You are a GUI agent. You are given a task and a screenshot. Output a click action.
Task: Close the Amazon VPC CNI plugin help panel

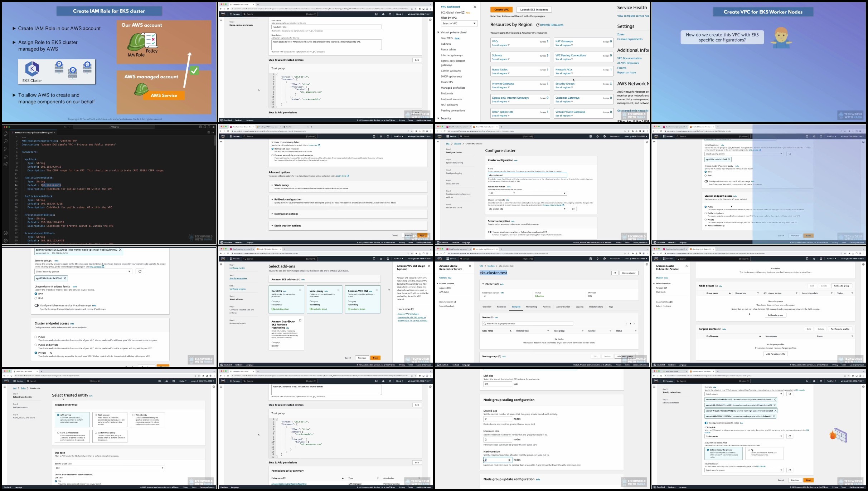click(x=429, y=266)
